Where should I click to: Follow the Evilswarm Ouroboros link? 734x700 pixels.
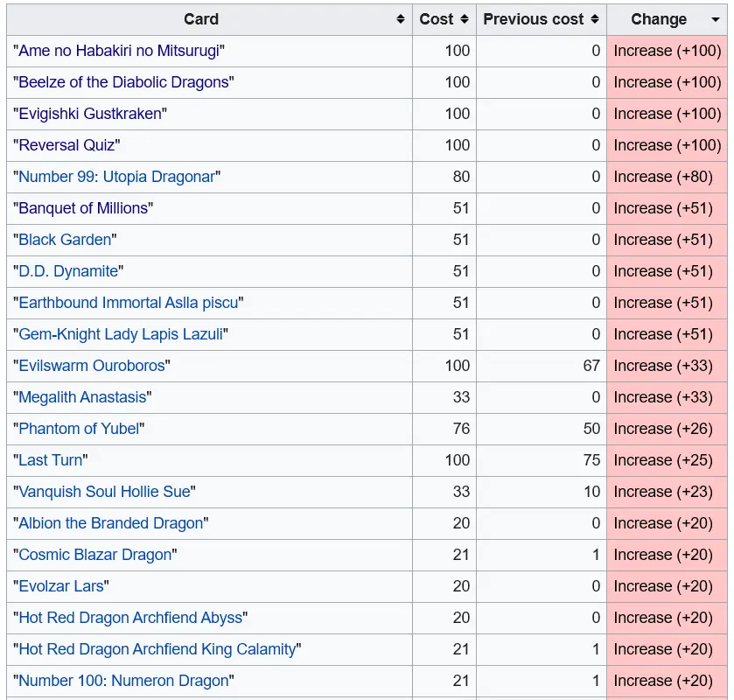tap(92, 366)
